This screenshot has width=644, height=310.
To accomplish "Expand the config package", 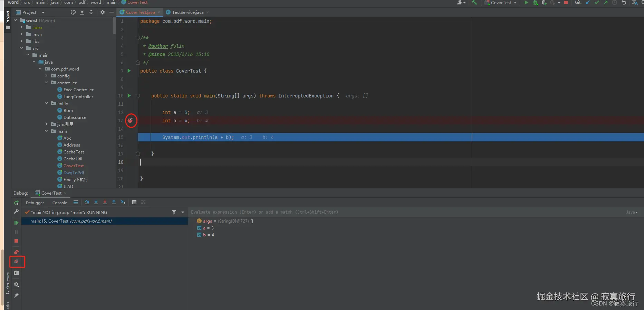I will (x=46, y=76).
